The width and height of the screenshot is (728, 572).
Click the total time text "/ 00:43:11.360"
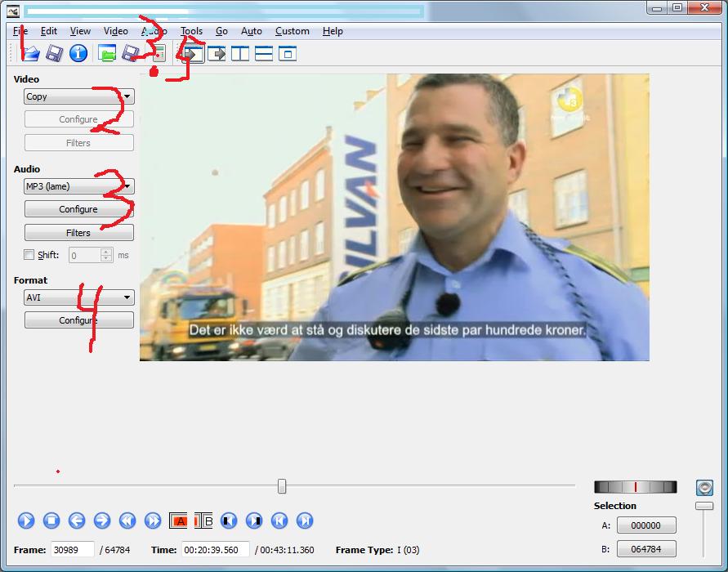(284, 550)
